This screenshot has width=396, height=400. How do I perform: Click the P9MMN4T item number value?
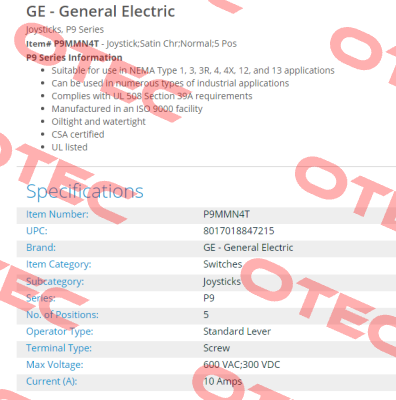[226, 214]
